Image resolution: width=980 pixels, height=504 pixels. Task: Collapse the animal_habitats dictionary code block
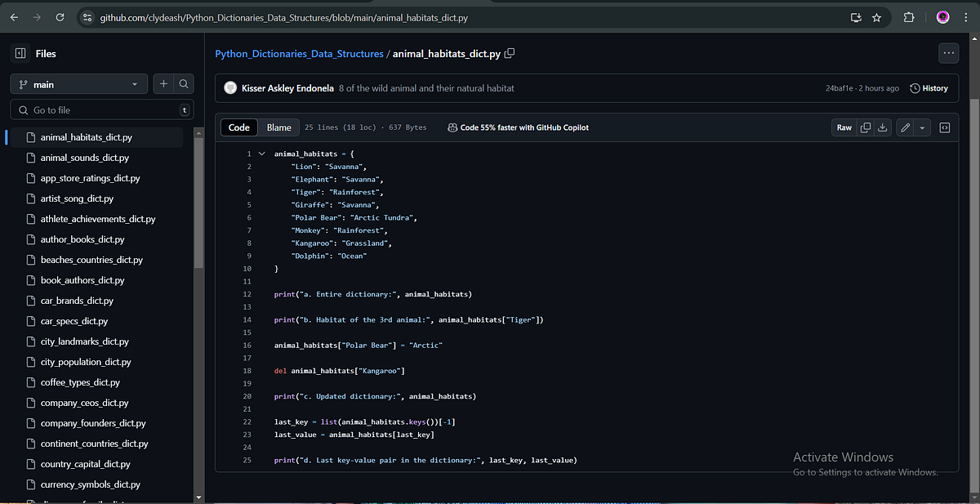tap(261, 153)
